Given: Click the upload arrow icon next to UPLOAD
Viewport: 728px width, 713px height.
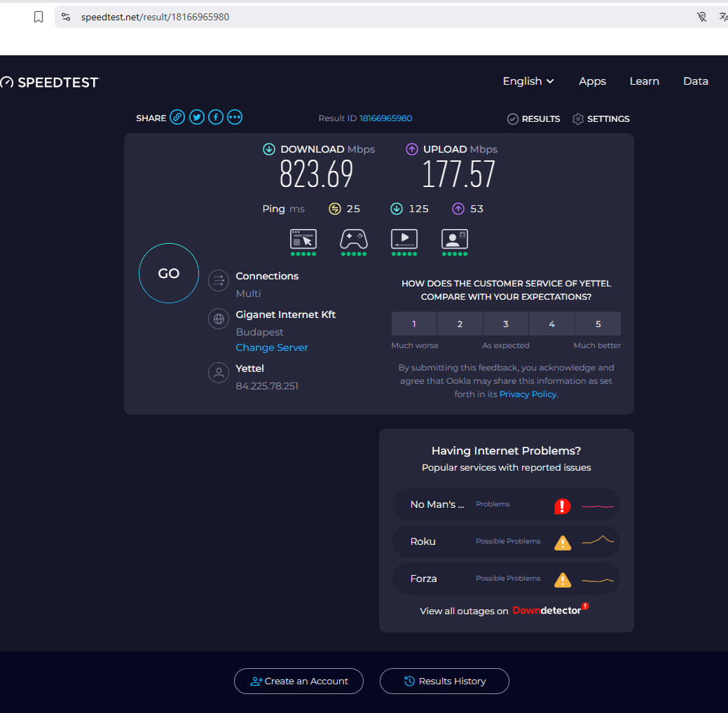Looking at the screenshot, I should pos(412,149).
